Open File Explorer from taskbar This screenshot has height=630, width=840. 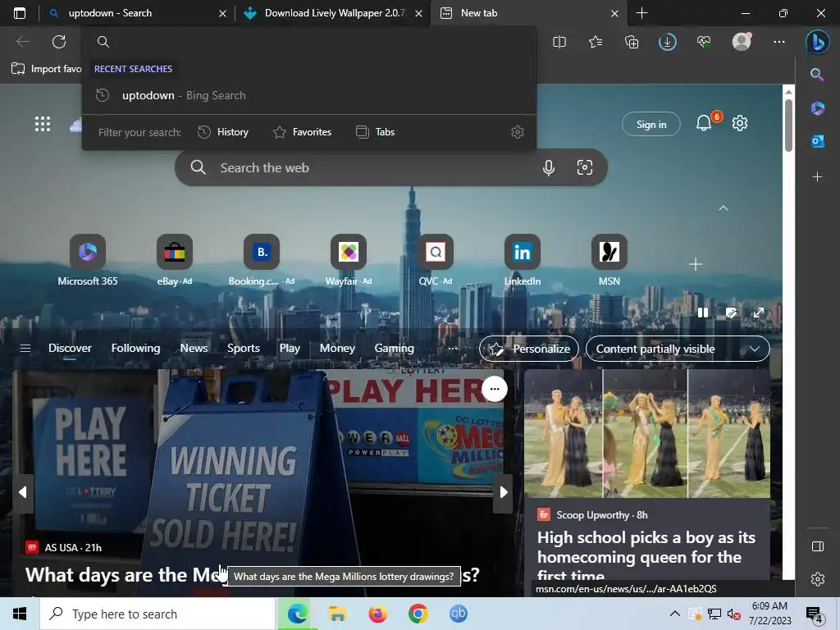337,614
